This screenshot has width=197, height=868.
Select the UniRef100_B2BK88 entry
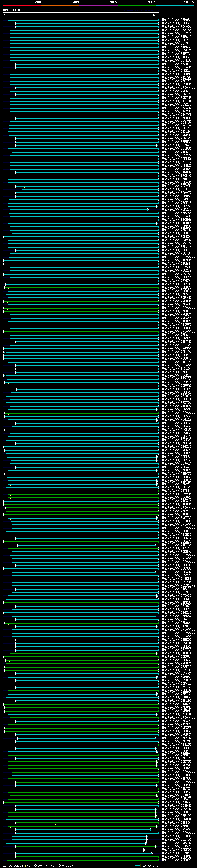click(x=176, y=785)
